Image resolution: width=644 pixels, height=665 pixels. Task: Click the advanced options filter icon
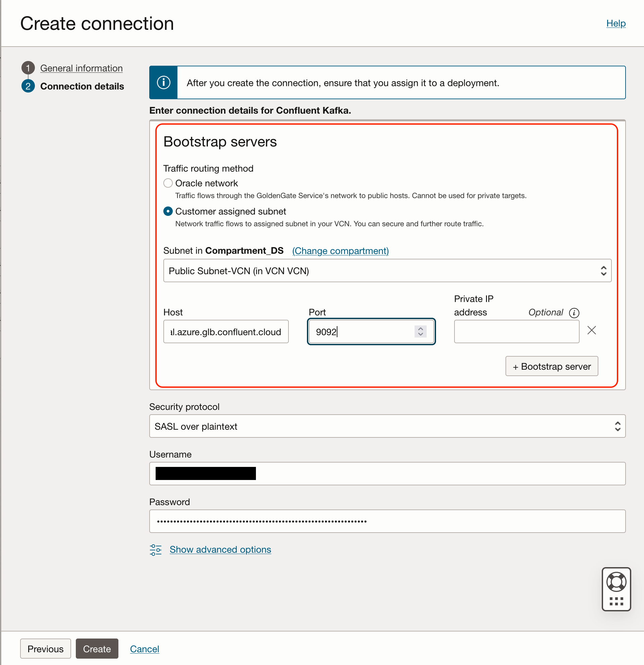(x=156, y=550)
